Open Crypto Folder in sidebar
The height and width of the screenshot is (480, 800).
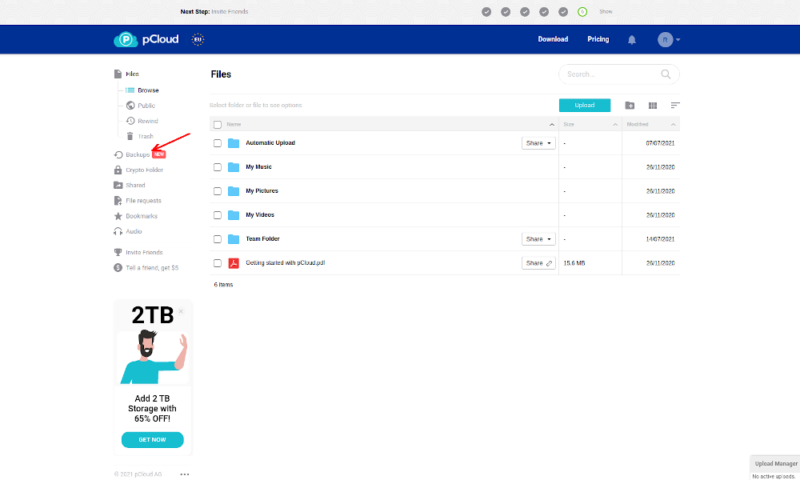click(139, 170)
